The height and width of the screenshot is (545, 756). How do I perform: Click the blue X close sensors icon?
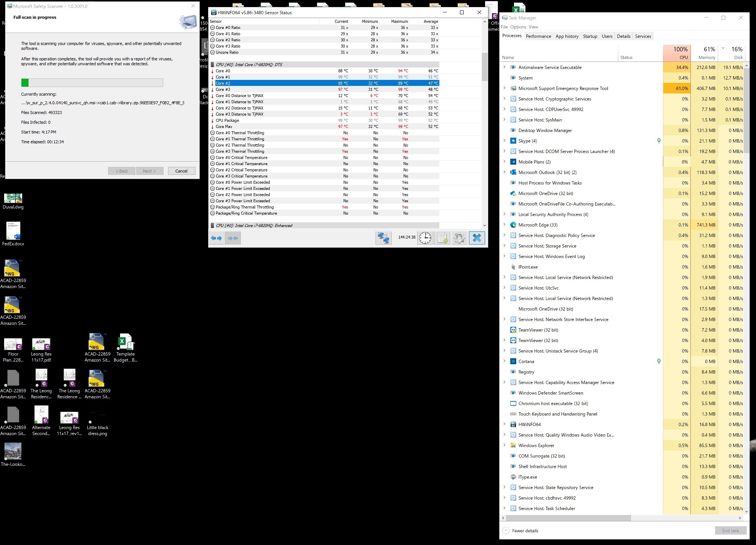[477, 238]
